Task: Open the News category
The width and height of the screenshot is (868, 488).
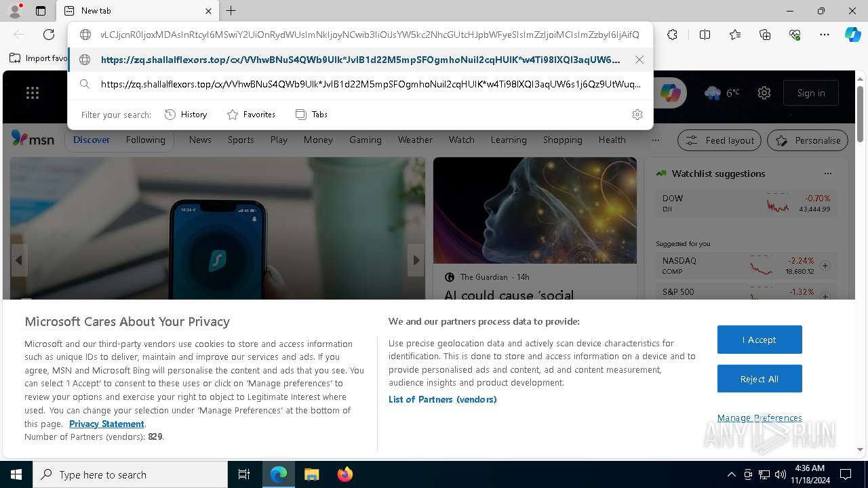Action: click(200, 140)
